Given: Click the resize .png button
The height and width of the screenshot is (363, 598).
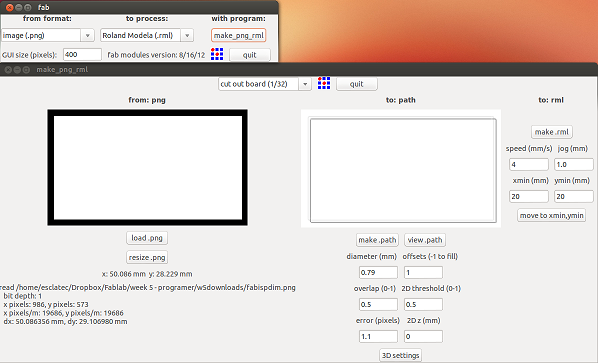Looking at the screenshot, I should point(147,257).
